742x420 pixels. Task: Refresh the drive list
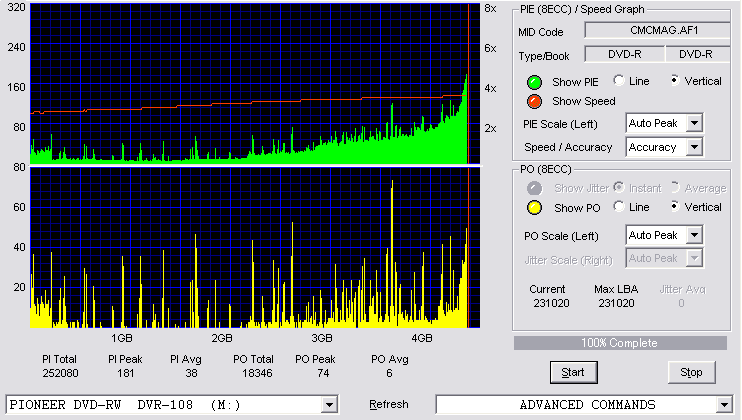tap(389, 404)
